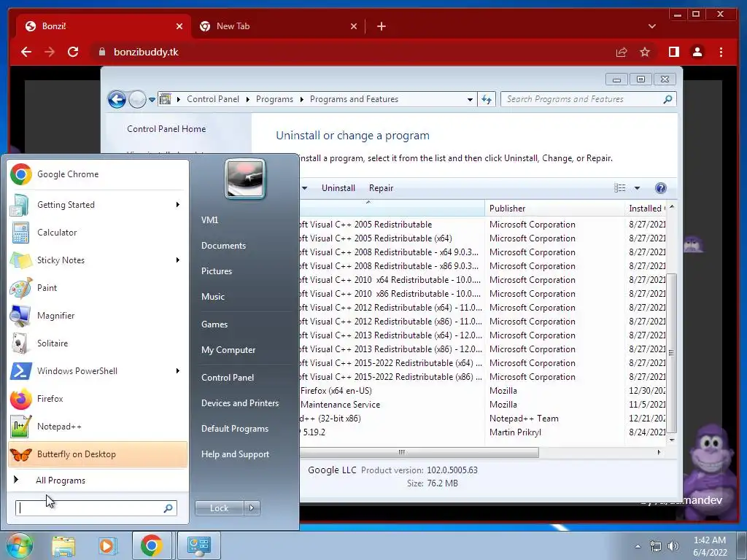Screen dimensions: 747x560
Task: Open Notepad++ from Start menu
Action: coord(98,426)
